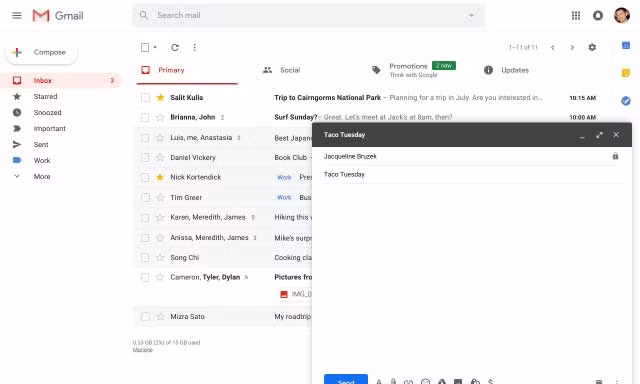
Task: Open the main menu hamburger icon
Action: (x=17, y=16)
